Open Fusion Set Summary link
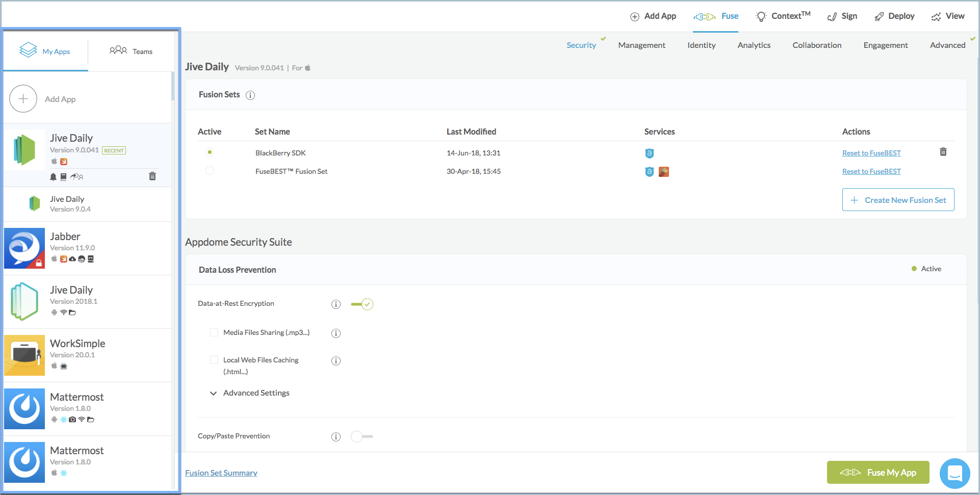 click(221, 473)
